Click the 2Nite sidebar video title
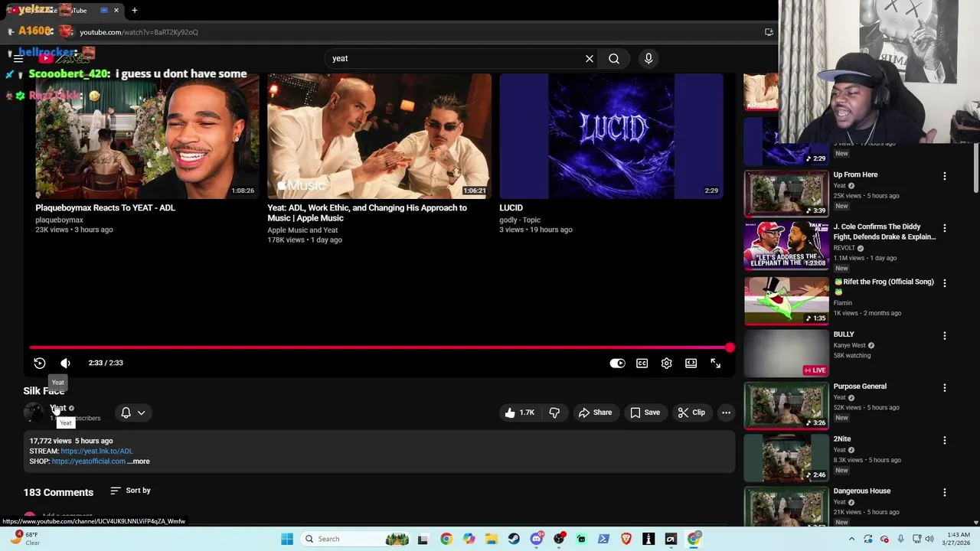The width and height of the screenshot is (980, 551). 842,439
